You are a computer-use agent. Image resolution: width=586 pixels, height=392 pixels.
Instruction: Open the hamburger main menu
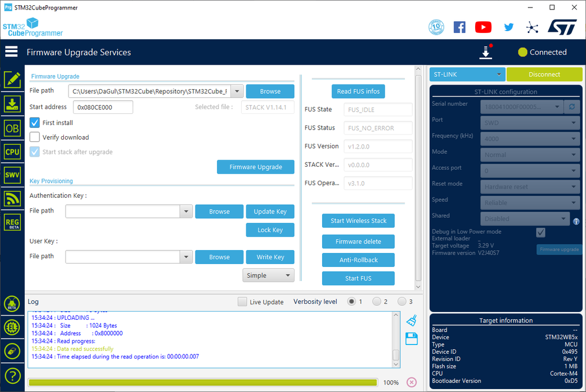[x=11, y=52]
